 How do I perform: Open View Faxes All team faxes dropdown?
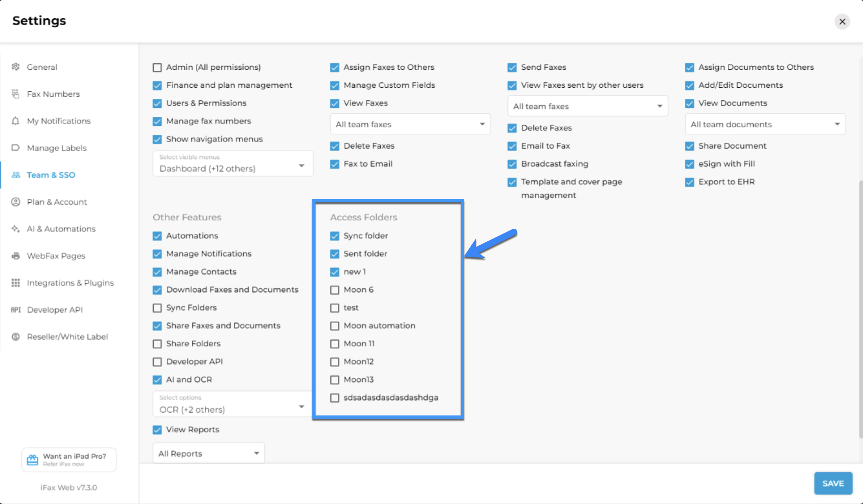410,124
